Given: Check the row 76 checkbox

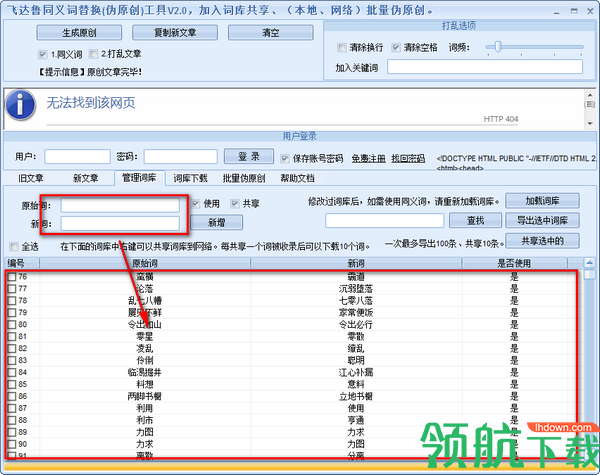Looking at the screenshot, I should click(x=12, y=277).
